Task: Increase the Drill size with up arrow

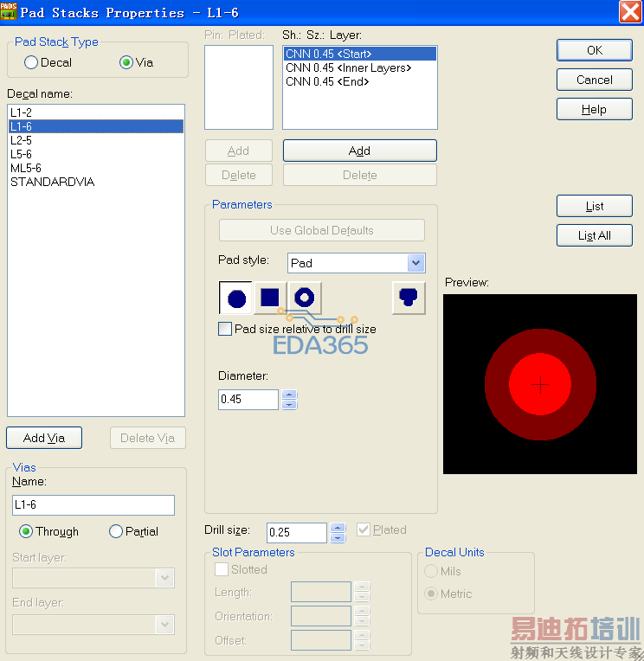Action: [338, 528]
